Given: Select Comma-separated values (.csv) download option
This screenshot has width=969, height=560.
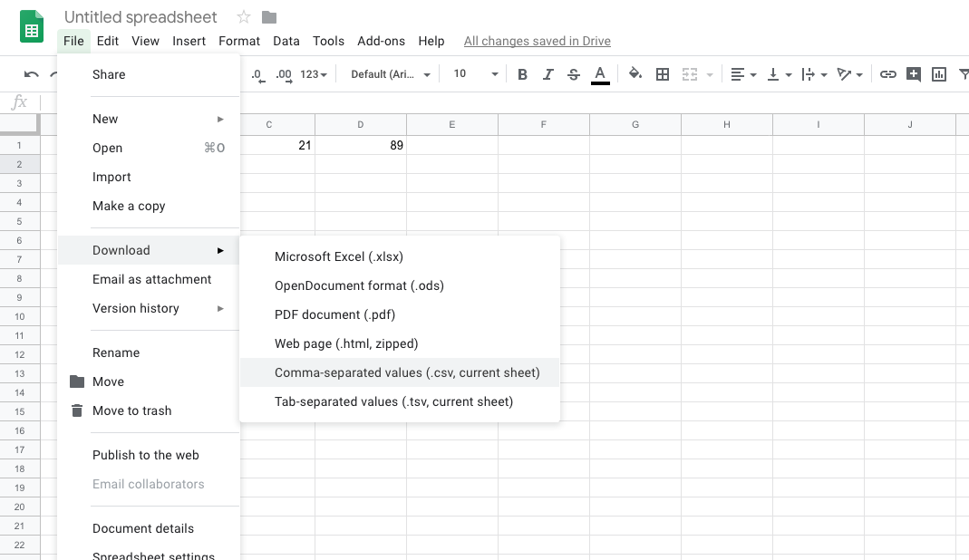Looking at the screenshot, I should [x=407, y=372].
